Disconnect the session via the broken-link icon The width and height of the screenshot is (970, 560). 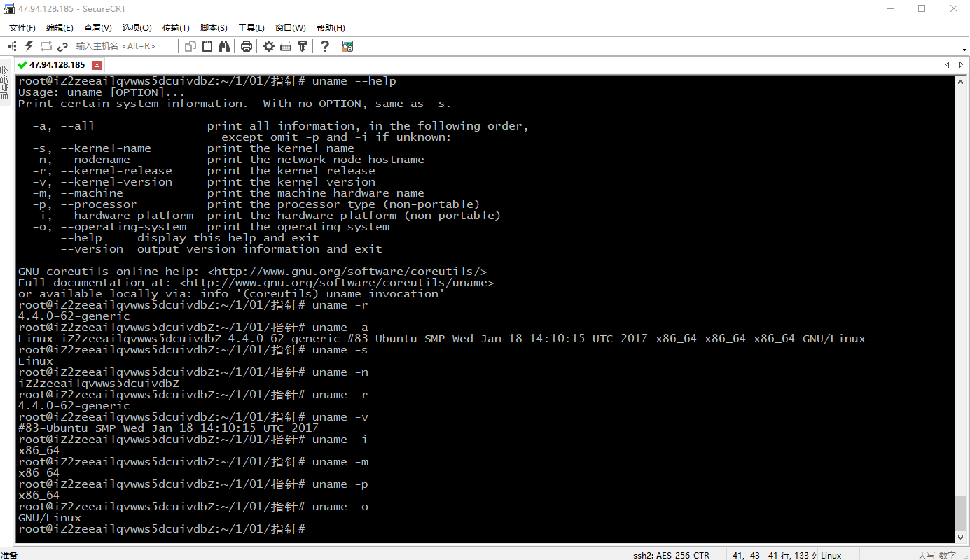click(x=62, y=46)
